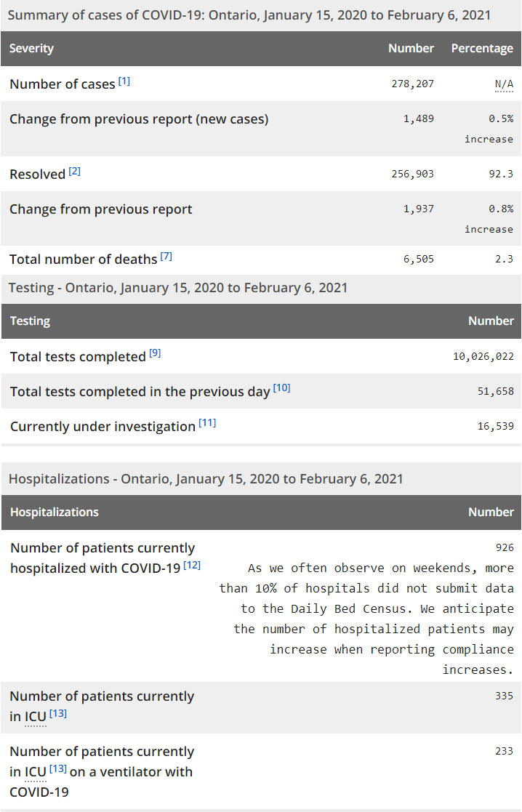This screenshot has height=812, width=522.
Task: Click the N/A abbreviation in Percentage column
Action: pos(504,84)
